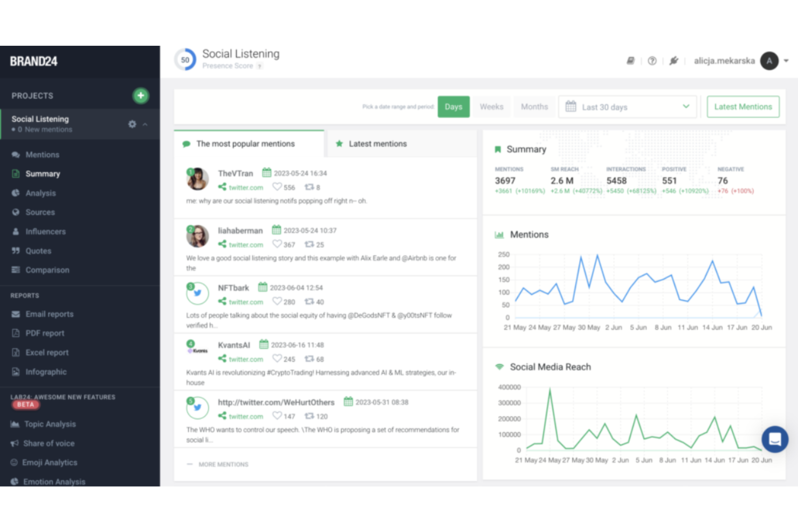Click the heart icon on NFTbark mention
798x532 pixels.
tap(277, 301)
